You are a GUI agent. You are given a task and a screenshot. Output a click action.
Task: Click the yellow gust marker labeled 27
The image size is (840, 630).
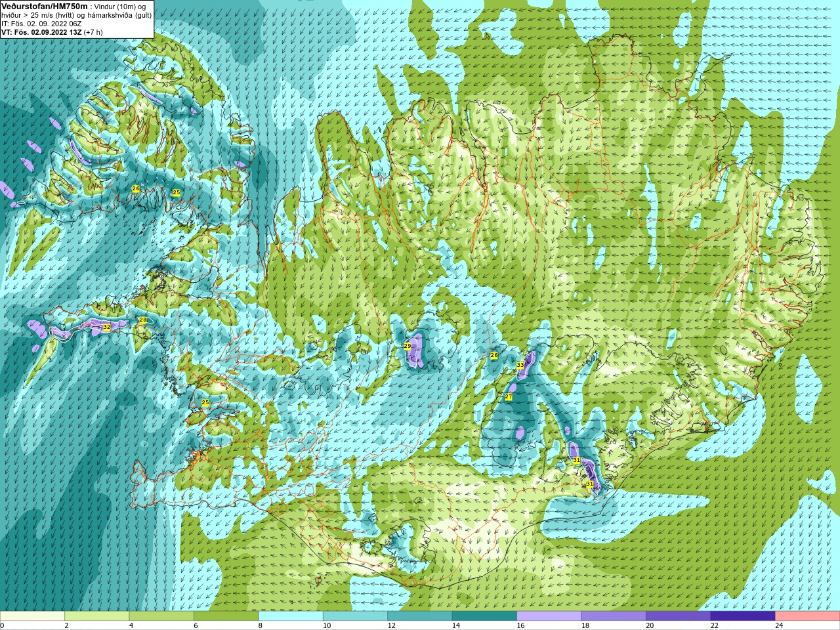508,397
